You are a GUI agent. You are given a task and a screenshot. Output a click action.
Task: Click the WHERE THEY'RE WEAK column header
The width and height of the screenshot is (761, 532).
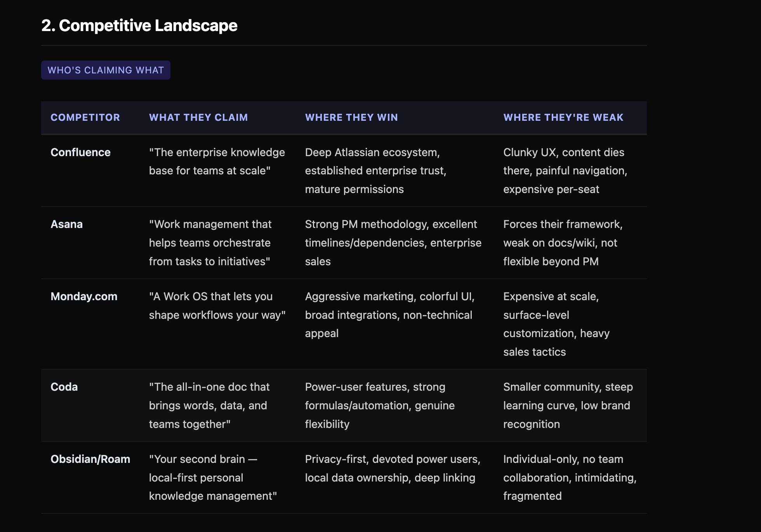pos(563,118)
